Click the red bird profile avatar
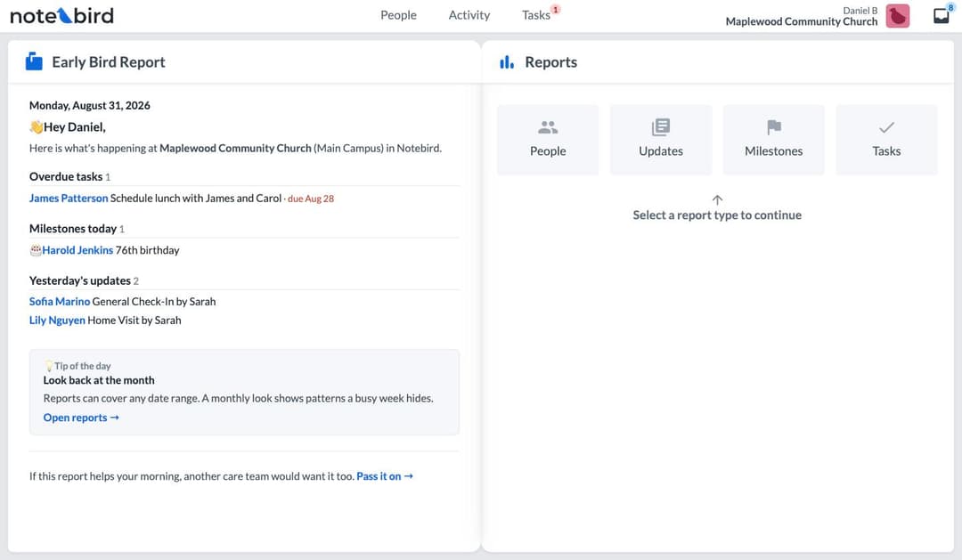The image size is (962, 560). click(898, 16)
